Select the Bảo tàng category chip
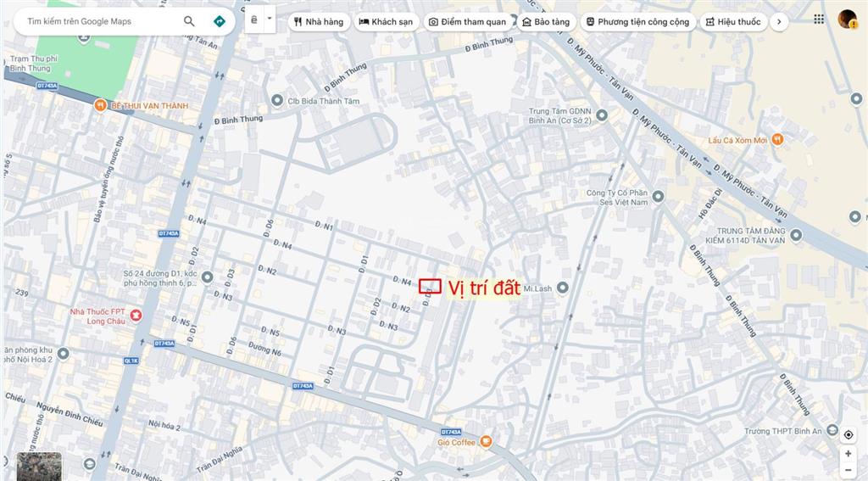868x481 pixels. (545, 21)
